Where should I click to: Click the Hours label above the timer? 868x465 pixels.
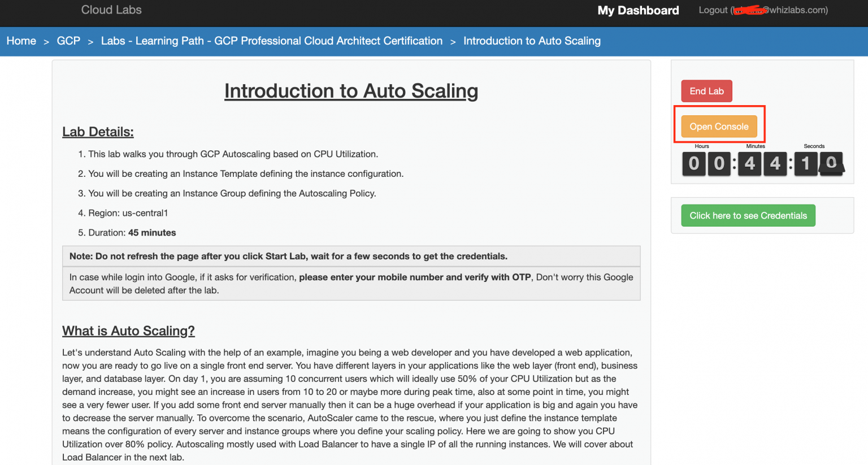702,146
